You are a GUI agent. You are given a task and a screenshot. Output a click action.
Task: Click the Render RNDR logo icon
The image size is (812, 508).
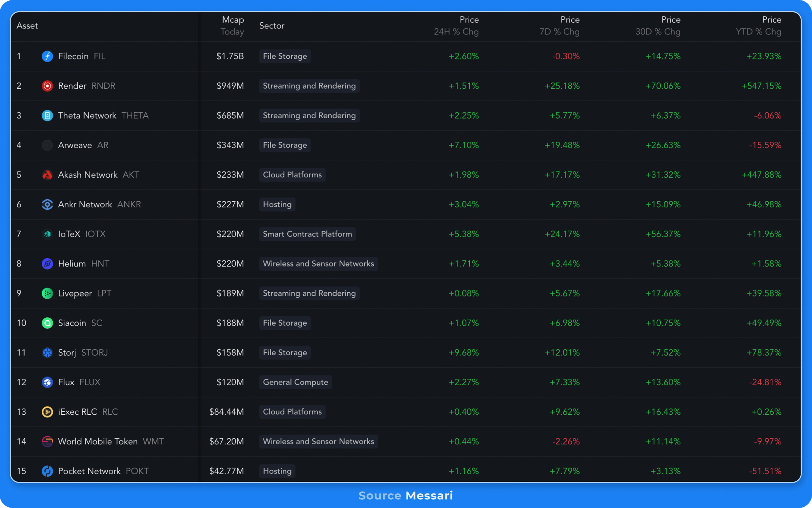click(47, 86)
